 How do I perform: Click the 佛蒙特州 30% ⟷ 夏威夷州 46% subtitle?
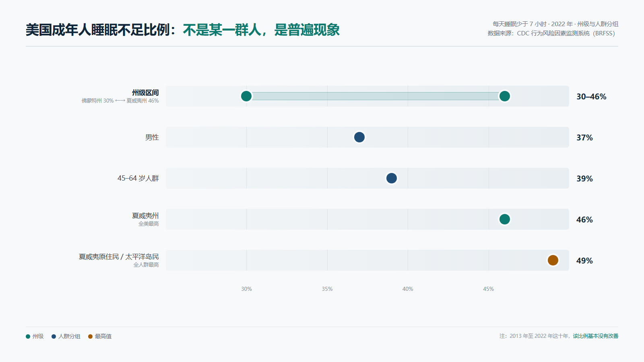pyautogui.click(x=120, y=101)
